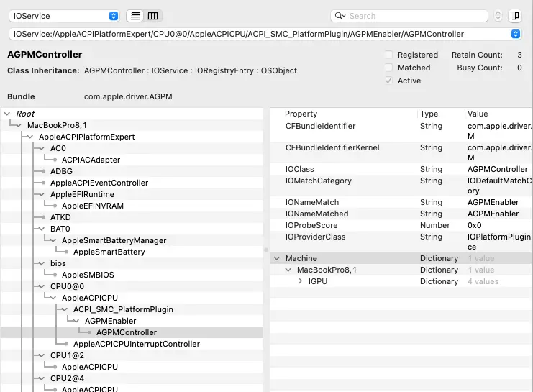Viewport: 533px width, 392px height.
Task: Switch to column browser view
Action: 153,16
